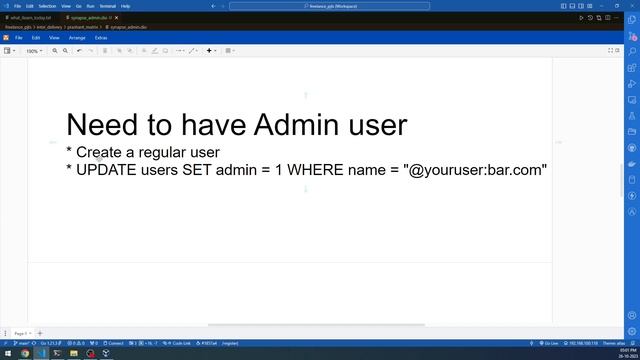Open the VS Code Selection menu
This screenshot has width=640, height=360.
pos(47,6)
